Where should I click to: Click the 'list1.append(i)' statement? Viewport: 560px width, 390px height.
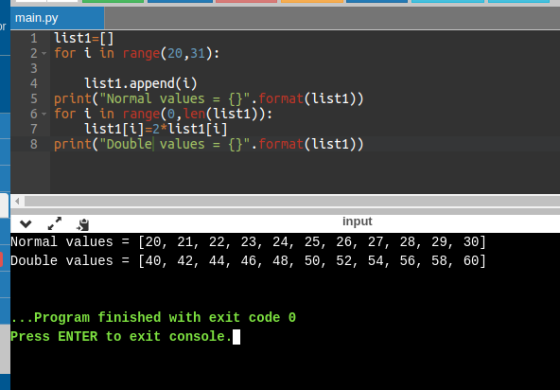pos(141,84)
